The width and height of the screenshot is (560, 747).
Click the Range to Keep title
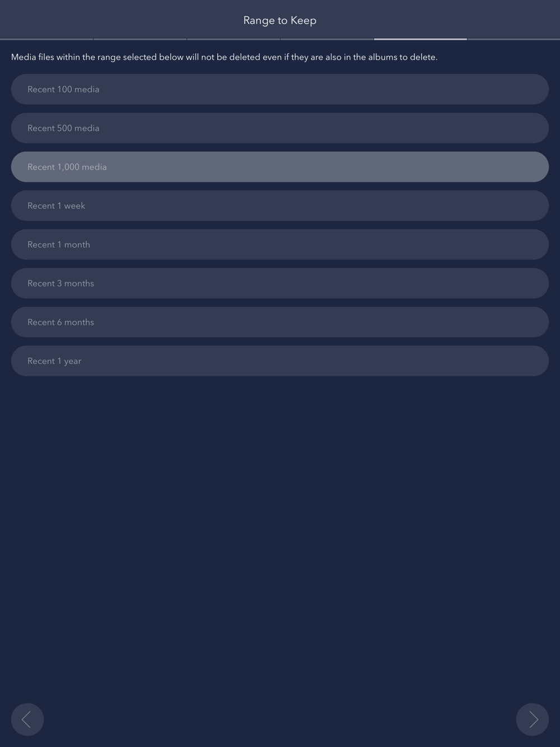[x=280, y=20]
